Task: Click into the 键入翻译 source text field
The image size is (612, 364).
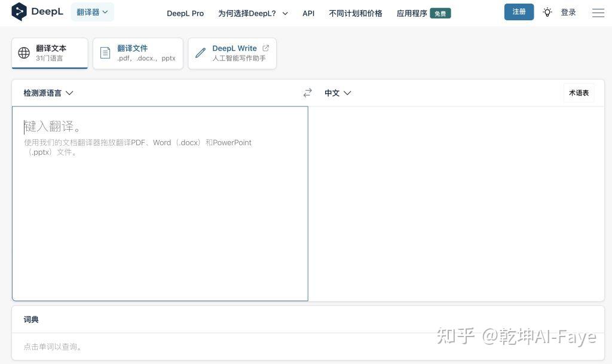Action: [160, 203]
